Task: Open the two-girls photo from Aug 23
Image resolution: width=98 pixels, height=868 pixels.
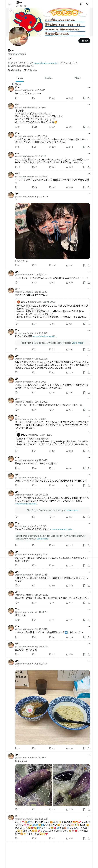Action: (x=52, y=231)
